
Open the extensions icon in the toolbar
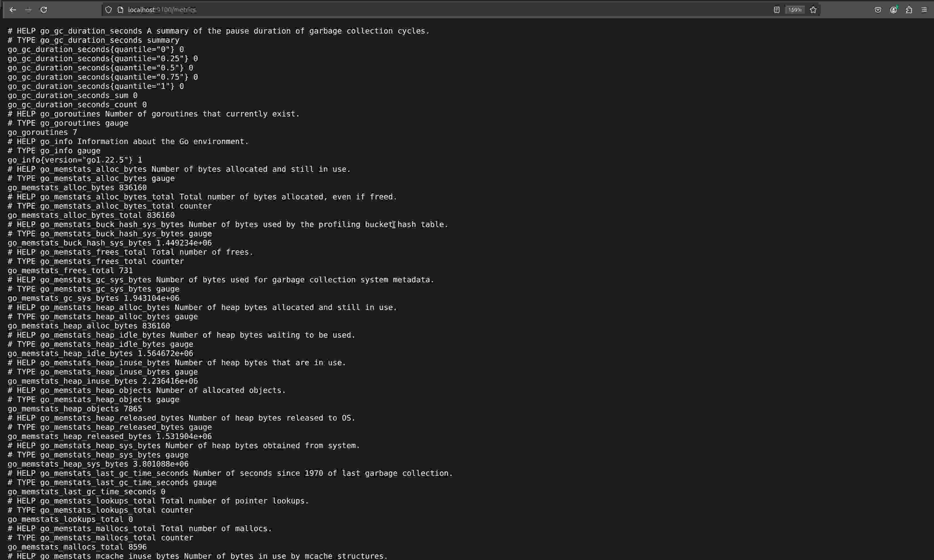909,9
